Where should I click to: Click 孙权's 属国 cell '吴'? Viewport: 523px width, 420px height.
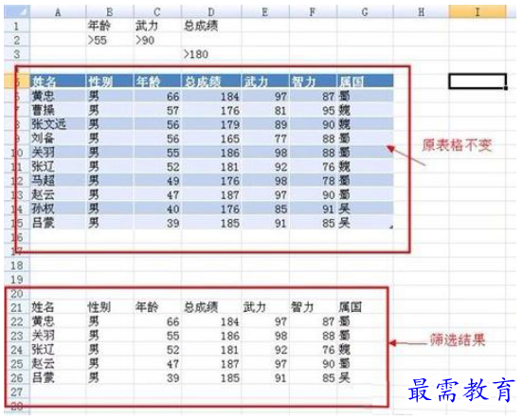coord(365,209)
